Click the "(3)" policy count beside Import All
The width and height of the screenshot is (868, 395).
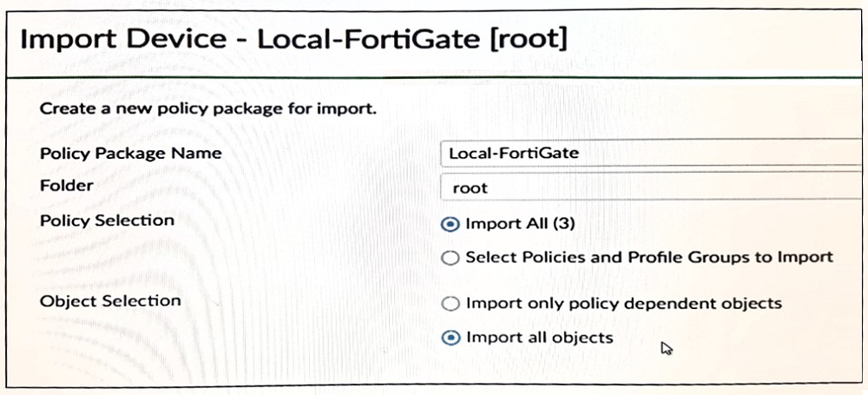coord(563,224)
